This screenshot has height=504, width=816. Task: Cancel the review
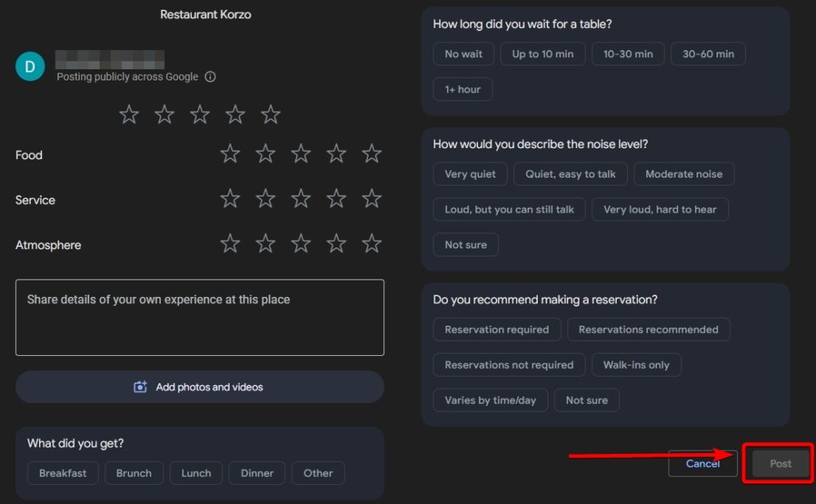coord(702,463)
